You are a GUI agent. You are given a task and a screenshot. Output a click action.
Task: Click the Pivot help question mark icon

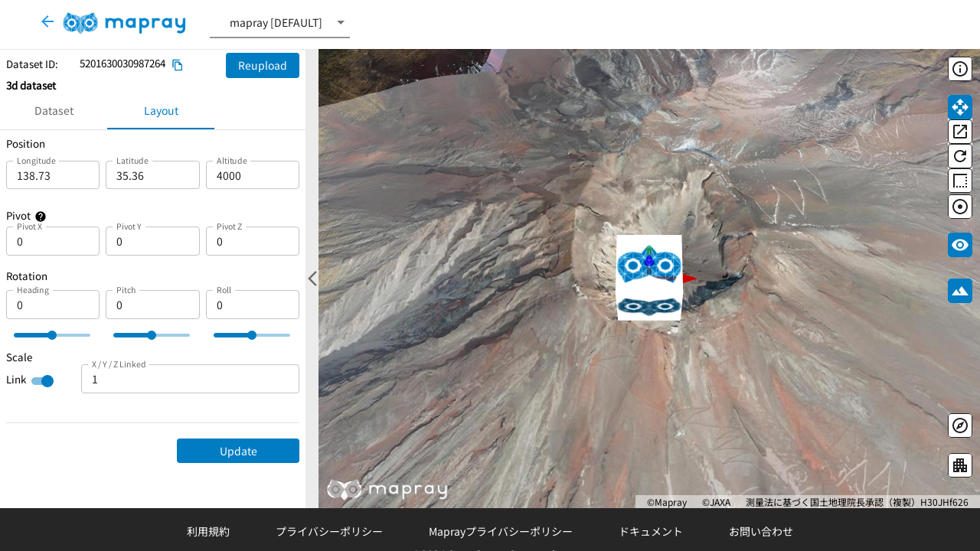coord(41,217)
